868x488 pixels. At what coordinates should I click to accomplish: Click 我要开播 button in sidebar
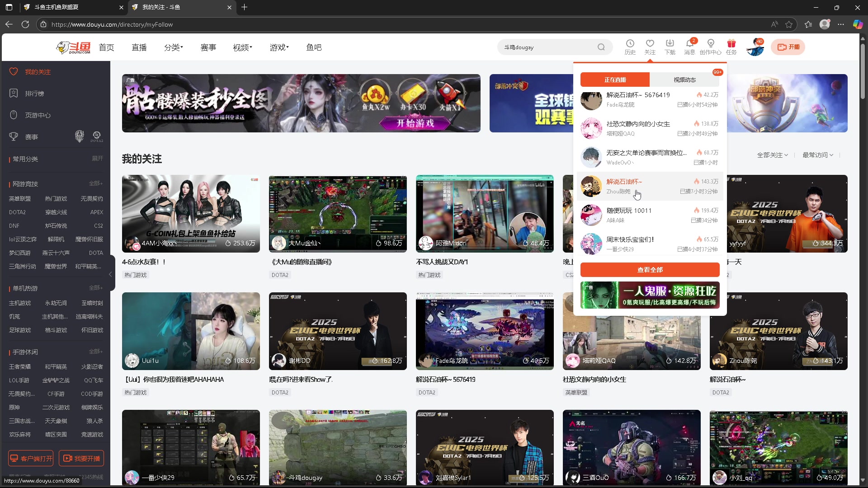tap(81, 458)
